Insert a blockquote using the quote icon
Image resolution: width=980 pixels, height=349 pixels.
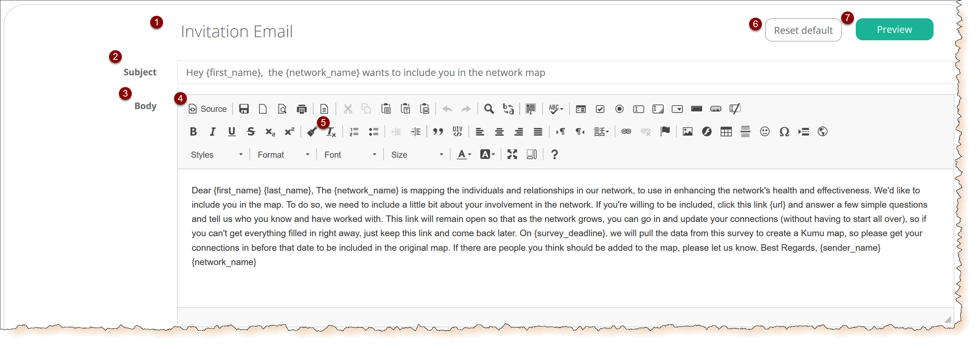pos(438,132)
